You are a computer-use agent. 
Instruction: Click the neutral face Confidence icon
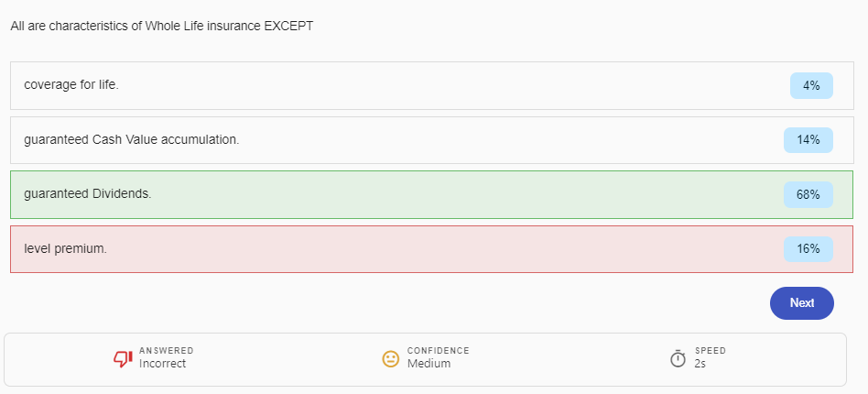(x=391, y=358)
